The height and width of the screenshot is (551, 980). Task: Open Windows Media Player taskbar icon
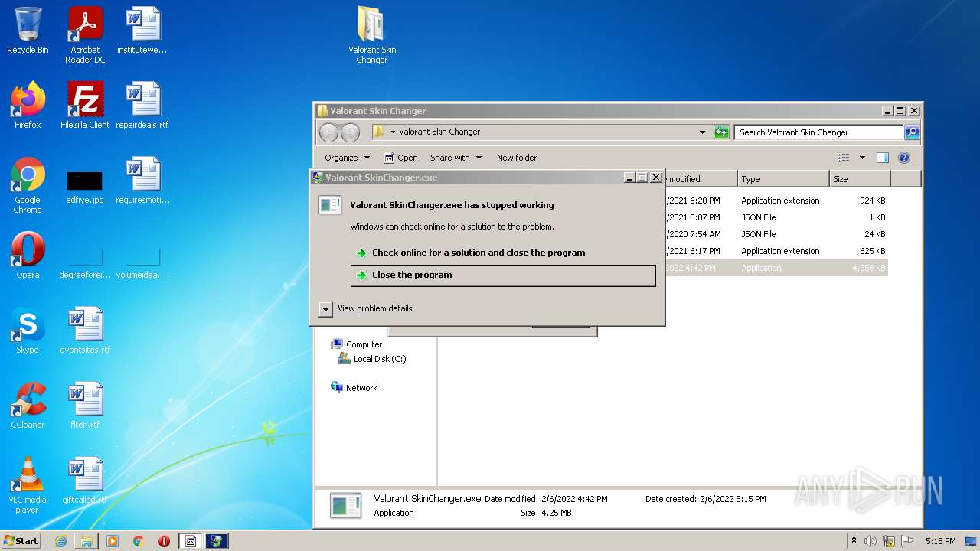113,541
